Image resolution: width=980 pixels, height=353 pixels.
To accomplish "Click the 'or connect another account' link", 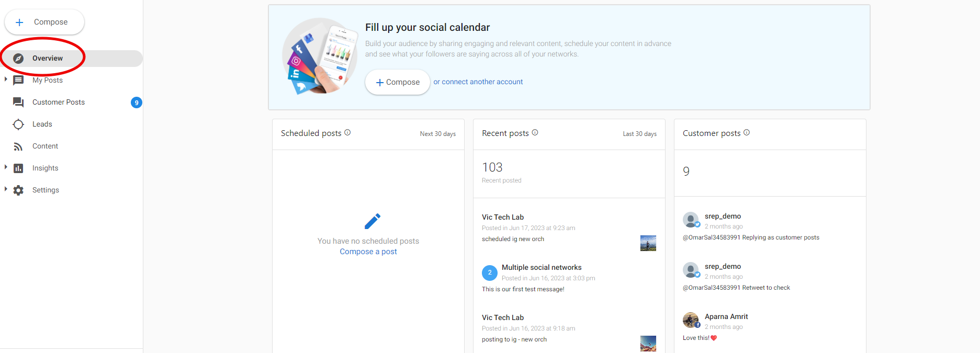I will (x=478, y=82).
